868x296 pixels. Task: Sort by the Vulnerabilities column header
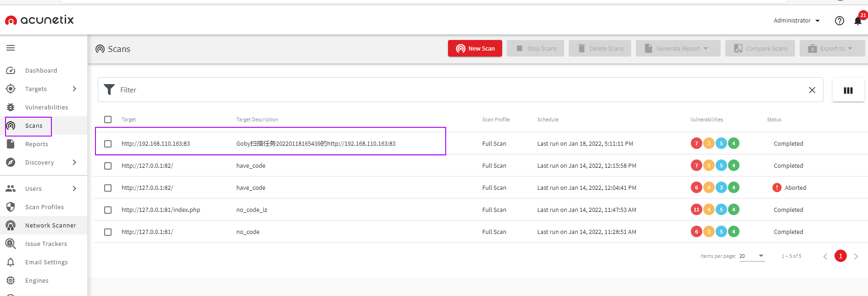click(706, 120)
